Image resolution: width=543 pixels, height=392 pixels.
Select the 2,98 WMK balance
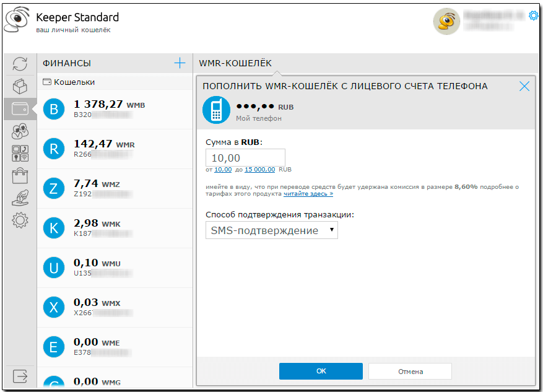click(x=97, y=223)
